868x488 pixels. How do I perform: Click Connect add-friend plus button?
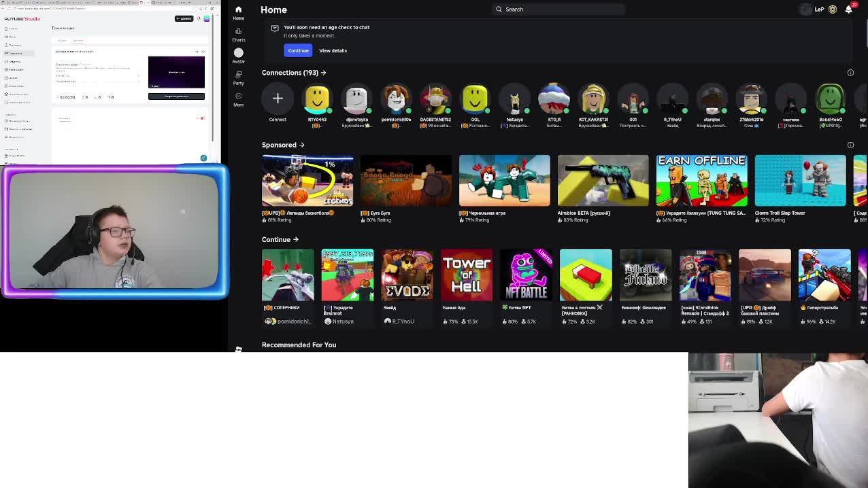pos(278,99)
